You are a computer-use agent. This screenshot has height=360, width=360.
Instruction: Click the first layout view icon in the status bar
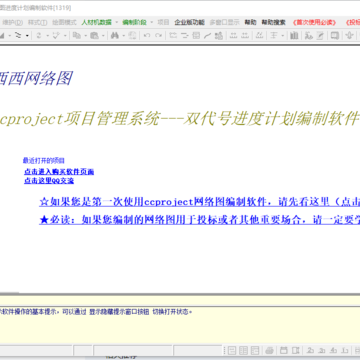click(x=232, y=350)
